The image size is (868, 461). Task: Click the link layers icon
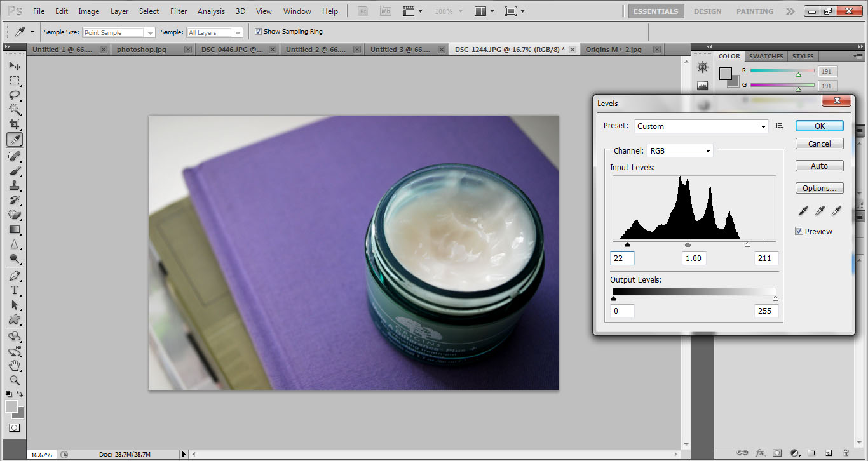[x=742, y=453]
